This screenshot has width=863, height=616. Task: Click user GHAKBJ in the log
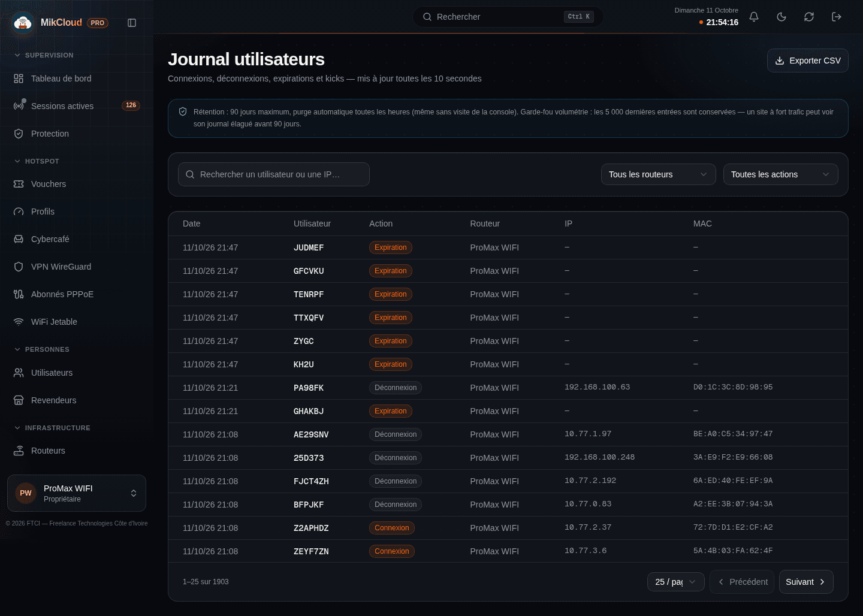coord(309,411)
